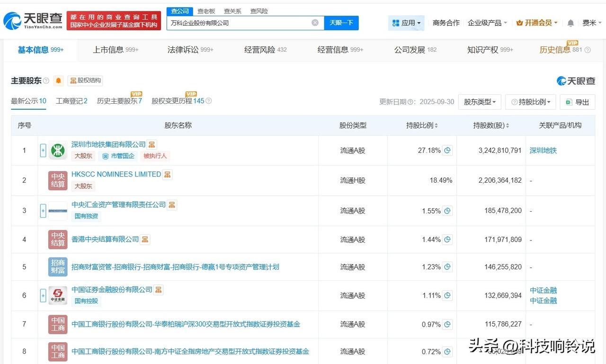This screenshot has height=364, width=606.
Task: Click the 天眼一下 search button
Action: [341, 23]
